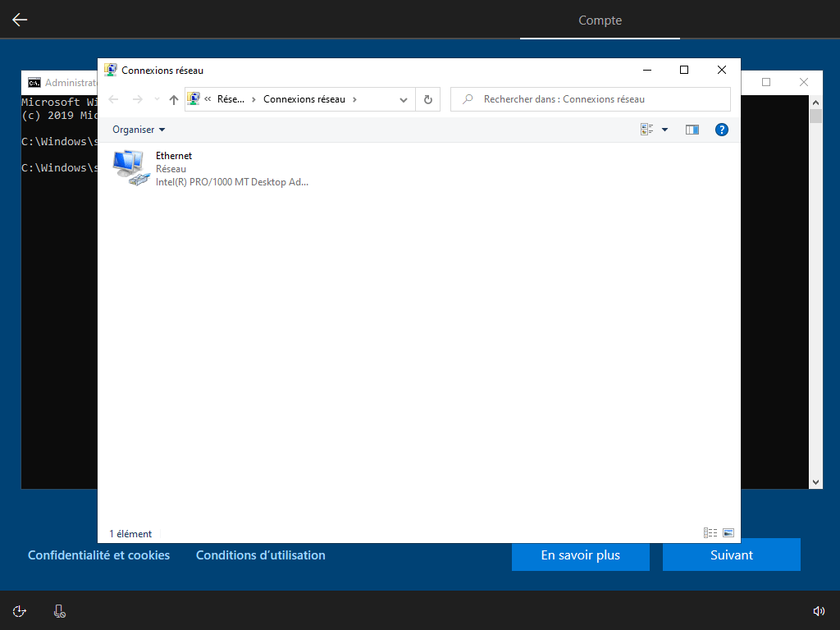This screenshot has height=630, width=840.
Task: Refresh the Connexions réseau folder
Action: (x=428, y=99)
